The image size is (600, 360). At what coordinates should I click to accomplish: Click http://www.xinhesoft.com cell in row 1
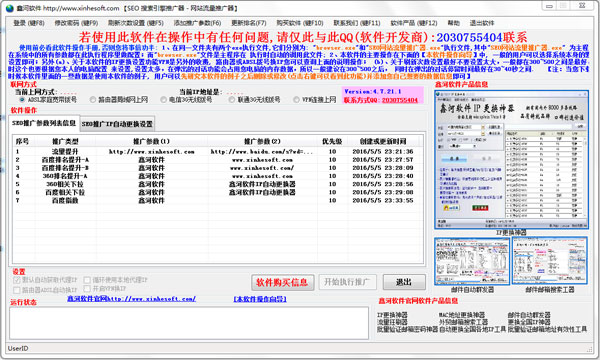[152, 151]
